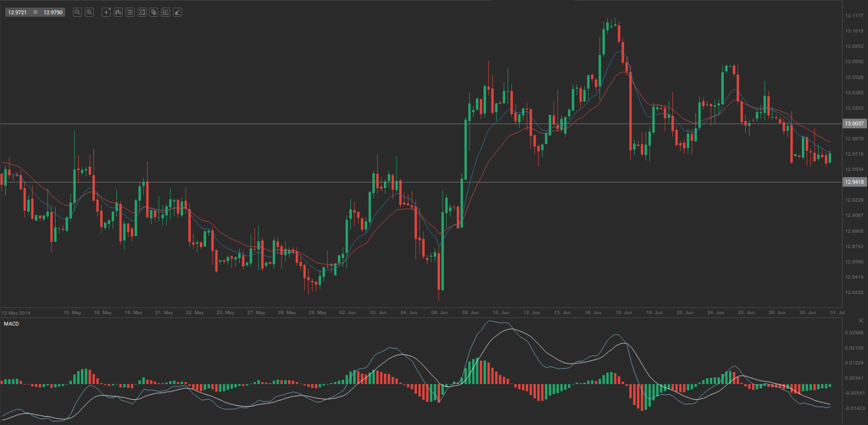Click the 12.9721 sell price
The width and height of the screenshot is (868, 425).
(x=17, y=12)
